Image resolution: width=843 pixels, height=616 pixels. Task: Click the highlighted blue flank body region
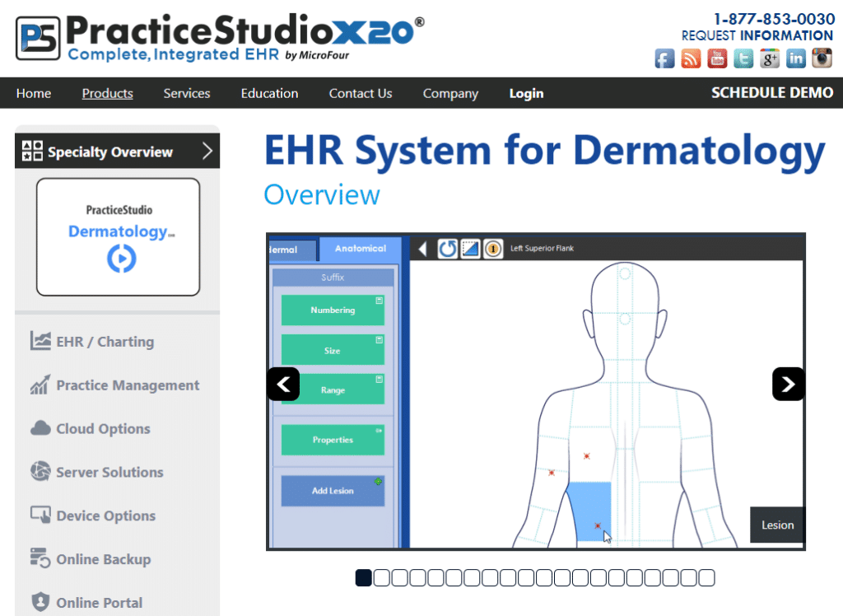tap(589, 511)
